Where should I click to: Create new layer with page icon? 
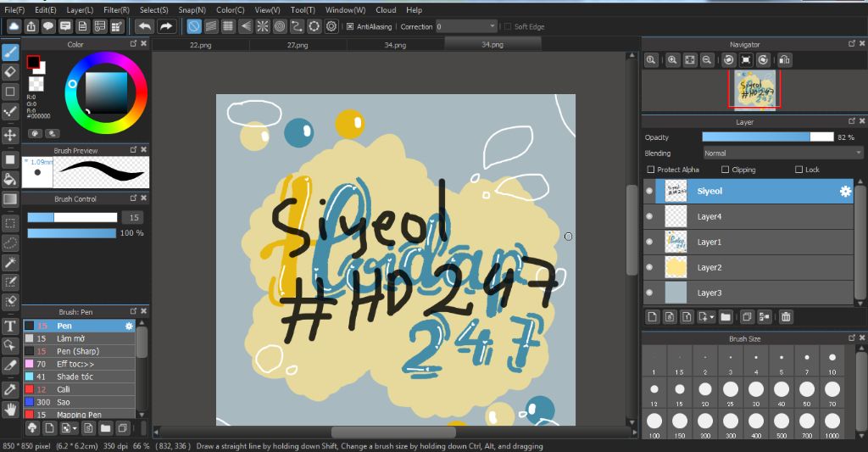click(x=652, y=317)
